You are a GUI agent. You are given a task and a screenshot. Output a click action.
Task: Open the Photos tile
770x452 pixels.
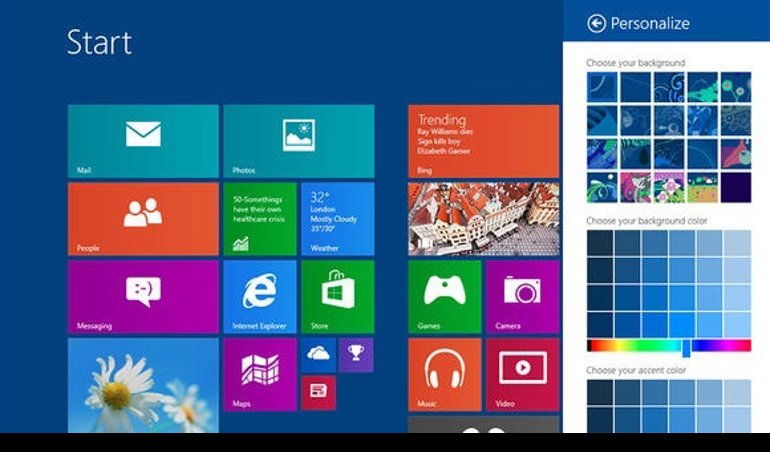point(299,141)
